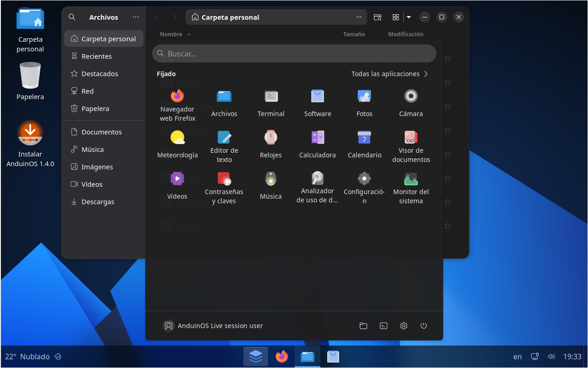
Task: Launch Analizador de uso de disco
Action: click(x=317, y=187)
